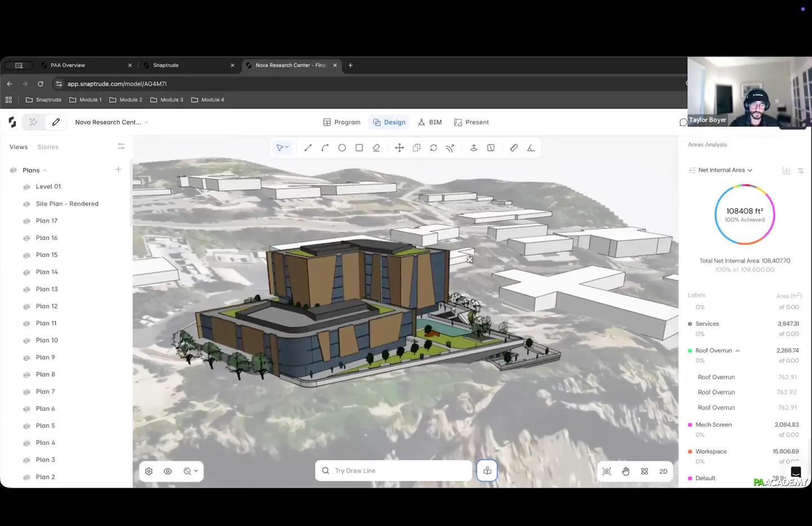Toggle visibility with the eye icon
The height and width of the screenshot is (526, 812).
pyautogui.click(x=167, y=471)
